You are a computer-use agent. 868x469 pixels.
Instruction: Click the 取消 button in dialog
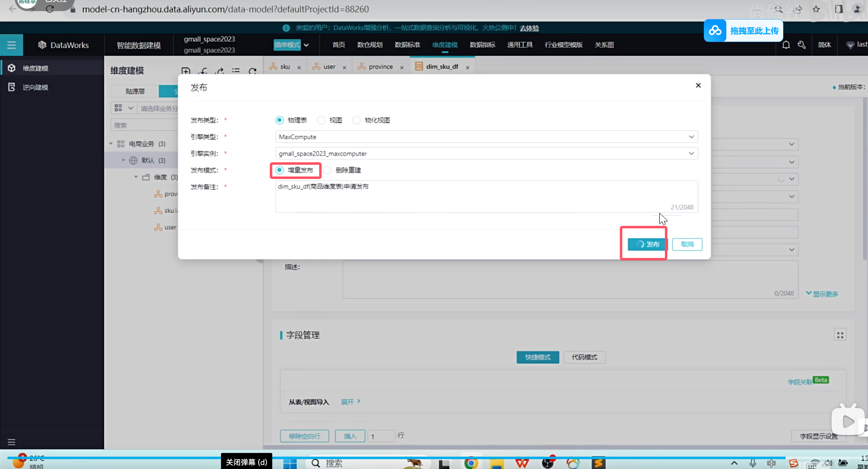[x=687, y=244]
